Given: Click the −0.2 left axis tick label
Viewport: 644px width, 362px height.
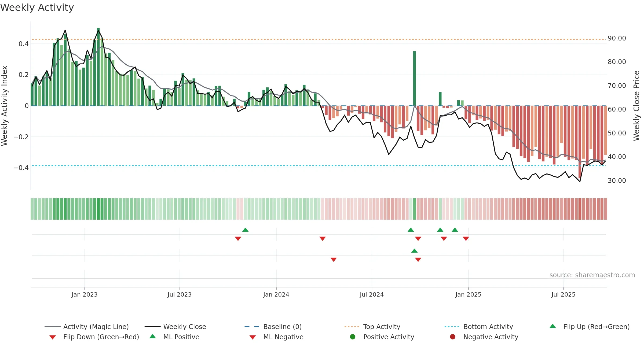Looking at the screenshot, I should [x=21, y=137].
